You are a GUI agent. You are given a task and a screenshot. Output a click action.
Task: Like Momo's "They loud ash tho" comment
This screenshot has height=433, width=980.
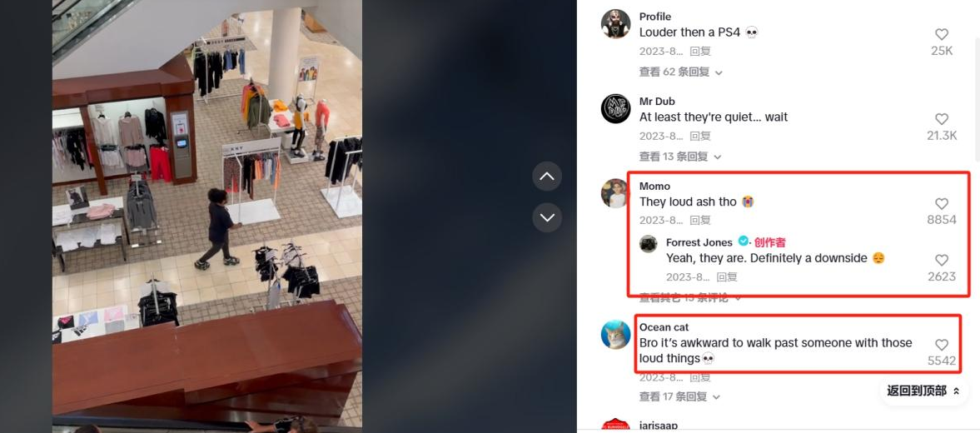(941, 204)
